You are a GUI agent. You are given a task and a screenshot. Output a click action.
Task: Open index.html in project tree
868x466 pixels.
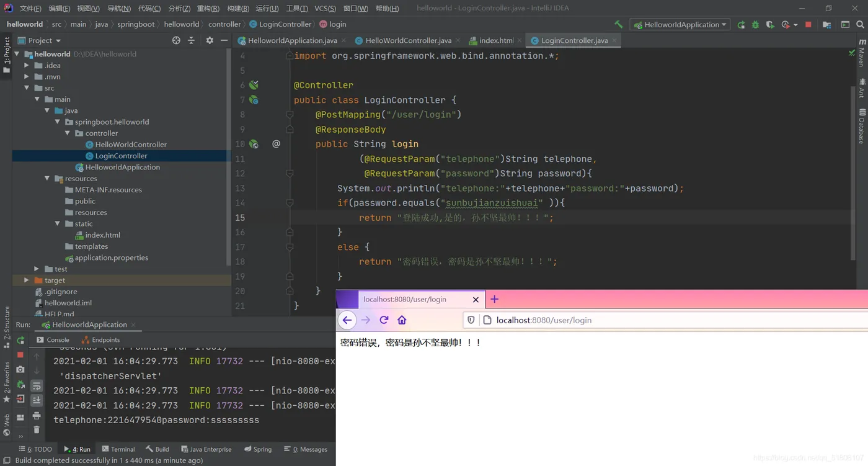(103, 235)
